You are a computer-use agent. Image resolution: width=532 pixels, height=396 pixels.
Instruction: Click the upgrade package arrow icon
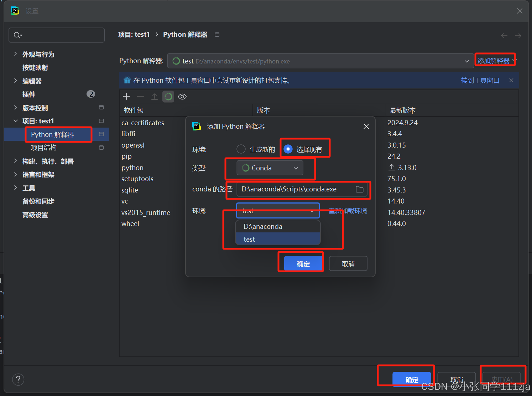pyautogui.click(x=155, y=97)
